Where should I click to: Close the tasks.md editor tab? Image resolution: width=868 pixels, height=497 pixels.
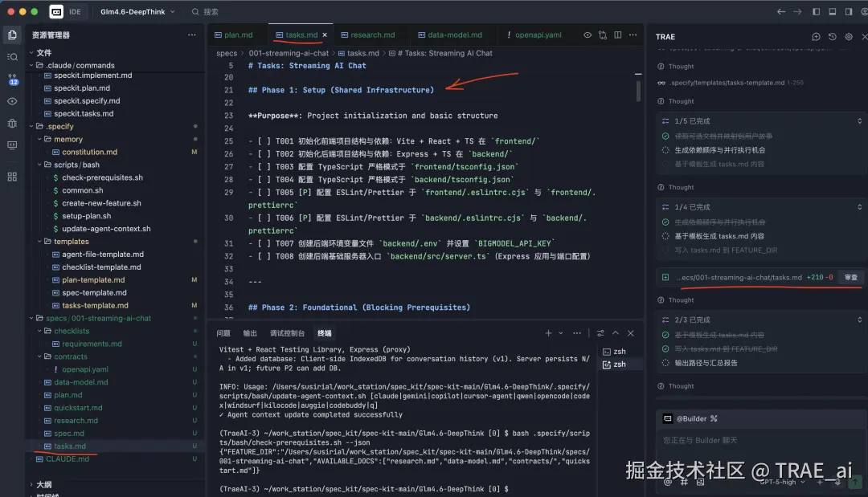325,35
